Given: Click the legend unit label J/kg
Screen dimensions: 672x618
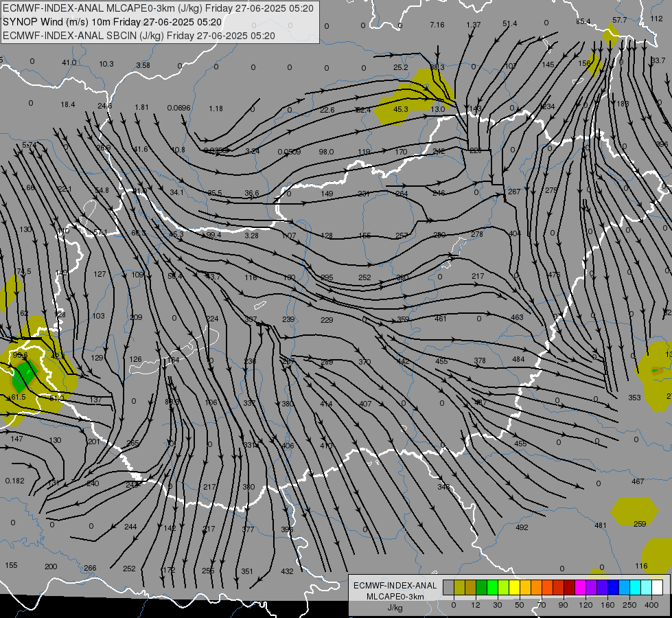Looking at the screenshot, I should tap(395, 608).
